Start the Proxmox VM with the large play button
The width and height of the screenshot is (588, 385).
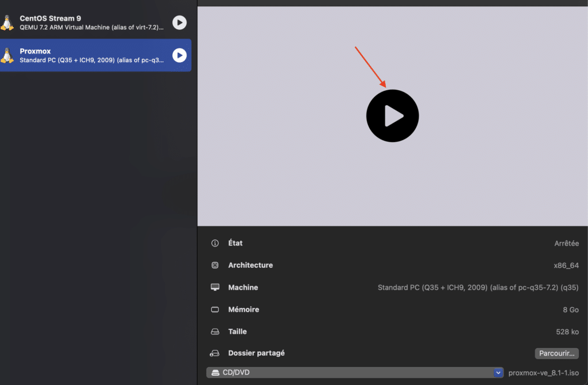(392, 115)
